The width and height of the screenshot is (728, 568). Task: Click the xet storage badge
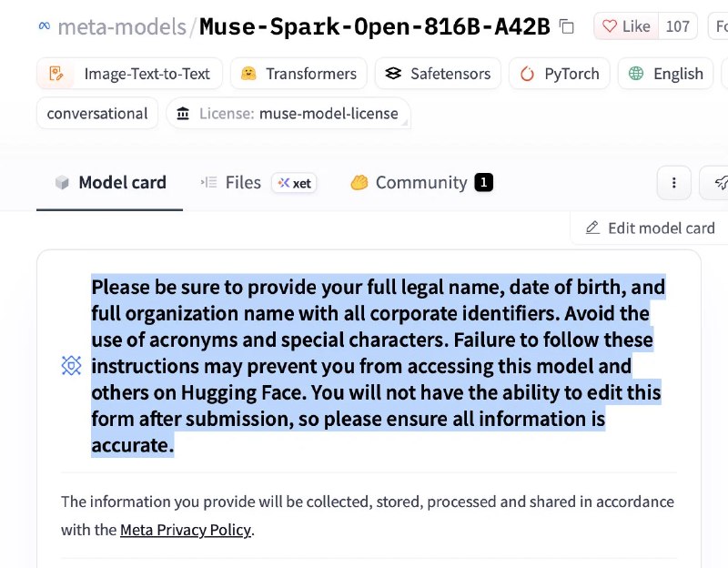click(294, 183)
